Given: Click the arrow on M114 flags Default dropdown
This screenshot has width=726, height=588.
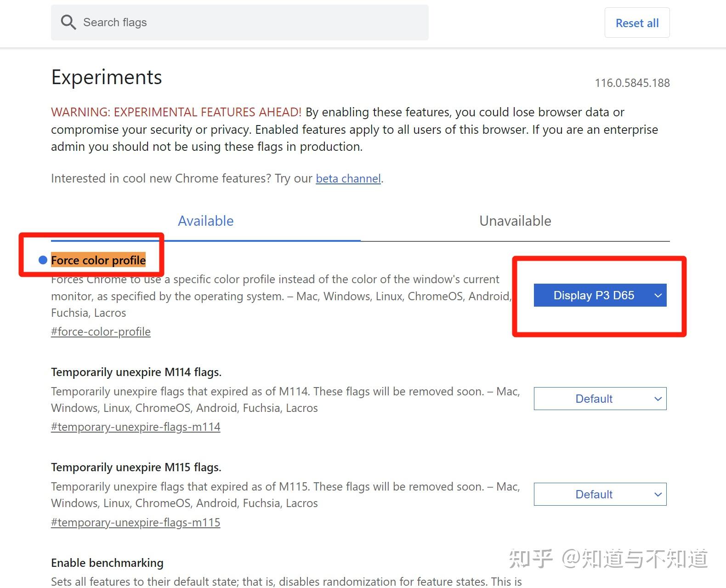Looking at the screenshot, I should point(658,399).
